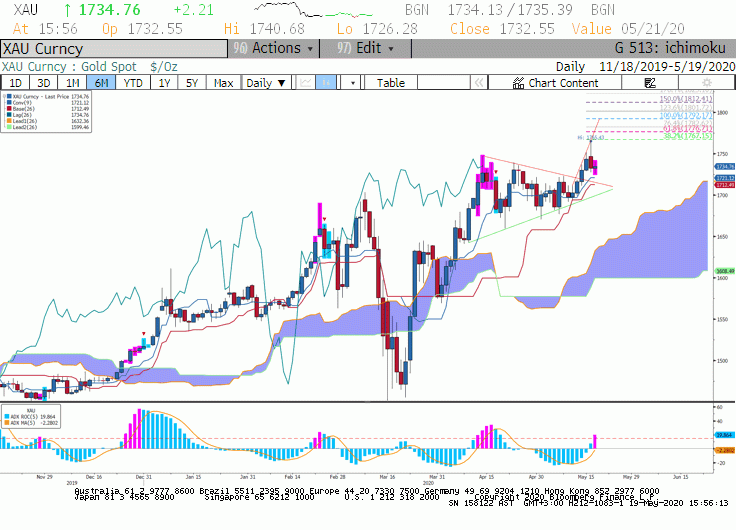The width and height of the screenshot is (736, 530).
Task: Select the candlestick chart style icon
Action: click(326, 83)
